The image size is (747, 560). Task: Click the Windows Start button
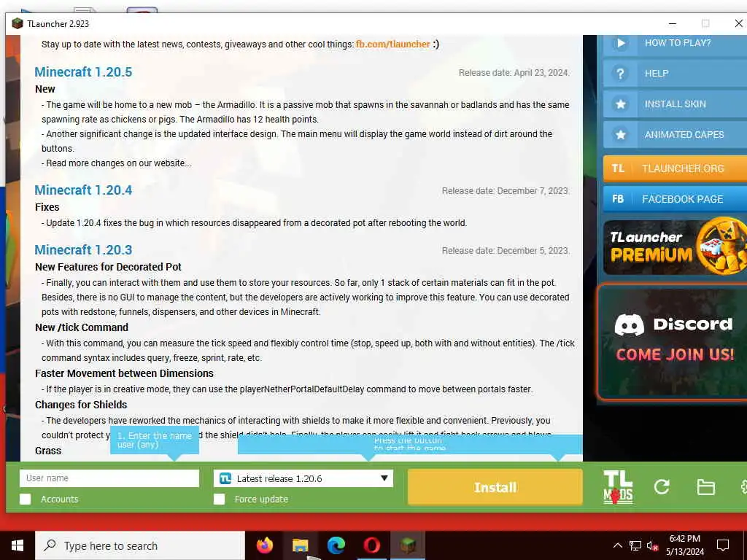18,545
